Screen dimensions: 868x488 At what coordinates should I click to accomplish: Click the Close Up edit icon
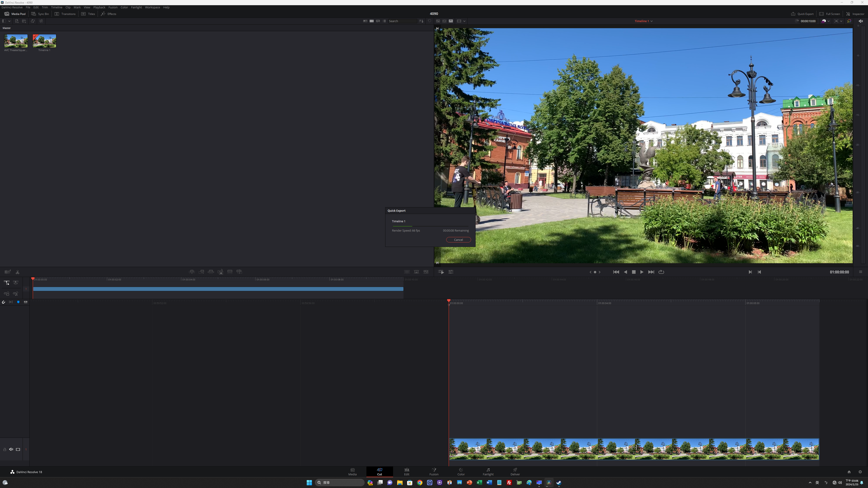[220, 272]
